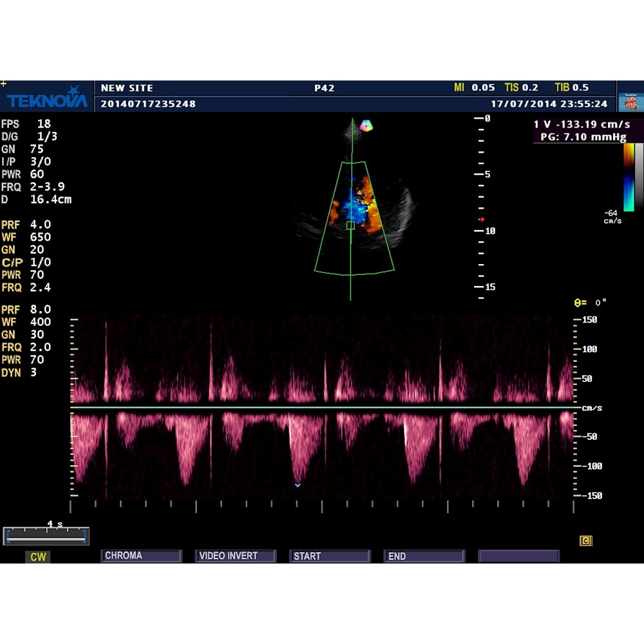Click the red focal depth marker on the depth scale
Viewport: 644px width, 644px height.
pyautogui.click(x=482, y=219)
